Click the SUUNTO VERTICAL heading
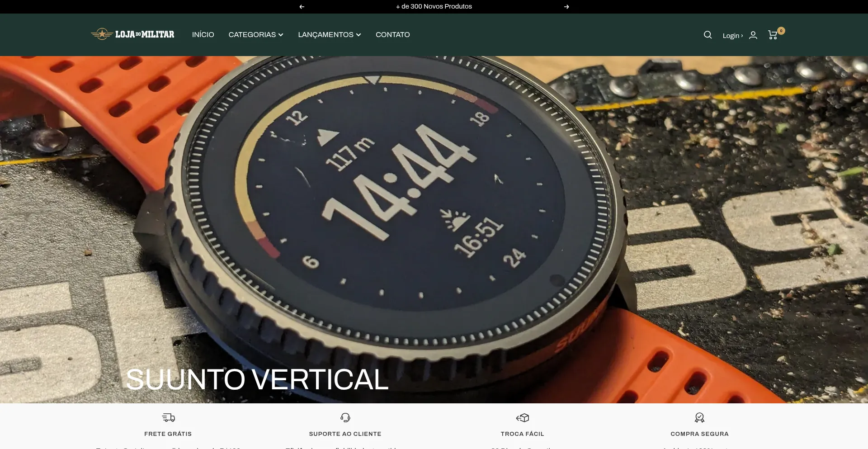The width and height of the screenshot is (868, 449). (x=257, y=379)
